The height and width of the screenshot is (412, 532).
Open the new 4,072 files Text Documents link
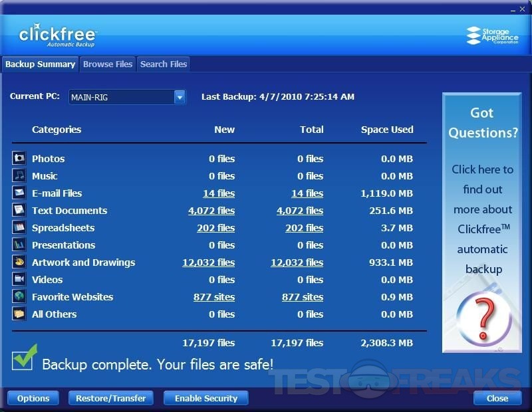point(211,211)
